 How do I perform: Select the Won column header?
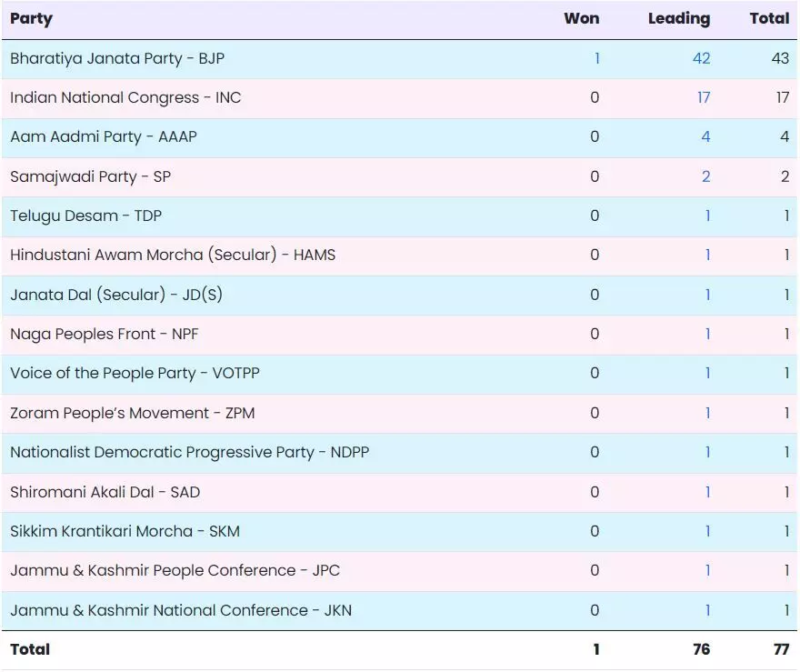pyautogui.click(x=582, y=18)
